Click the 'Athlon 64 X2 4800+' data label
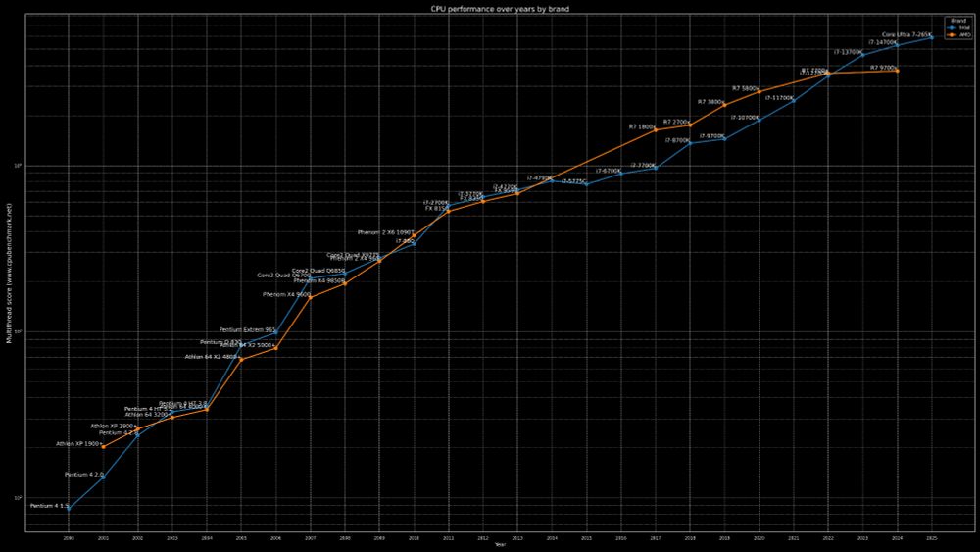Screen dimensions: 980x552 tap(213, 357)
